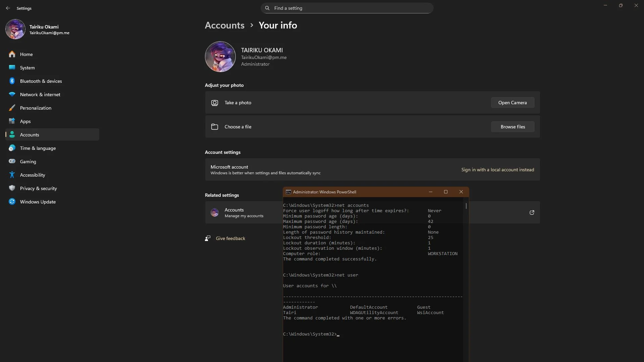Click the 'TairikuOkami@pm.me' email under profile name
The height and width of the screenshot is (362, 644).
[264, 57]
